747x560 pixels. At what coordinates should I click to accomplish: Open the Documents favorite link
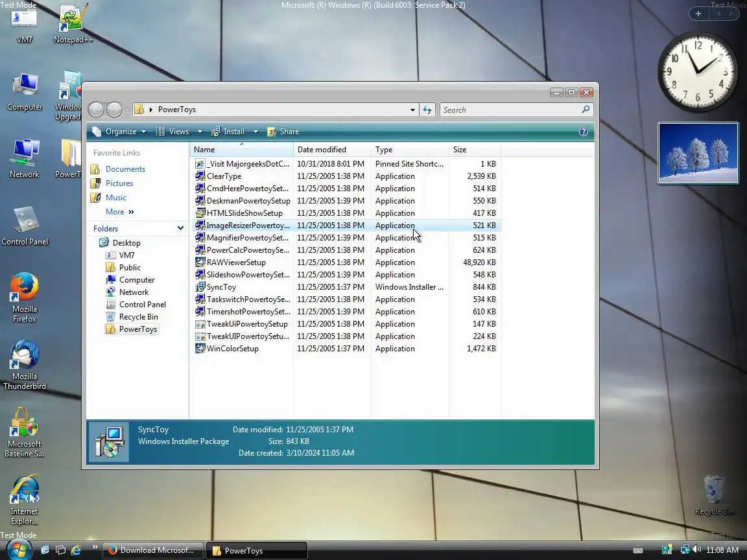pos(125,169)
